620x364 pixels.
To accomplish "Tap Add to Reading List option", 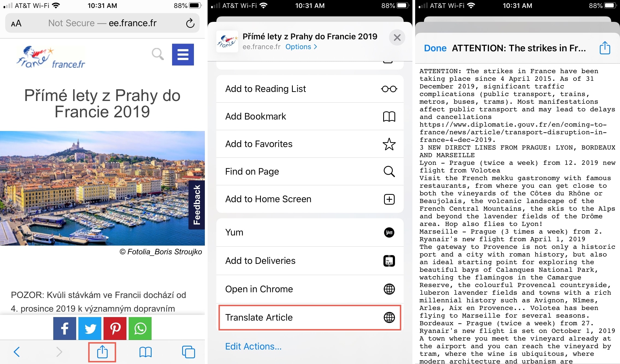I will (310, 89).
